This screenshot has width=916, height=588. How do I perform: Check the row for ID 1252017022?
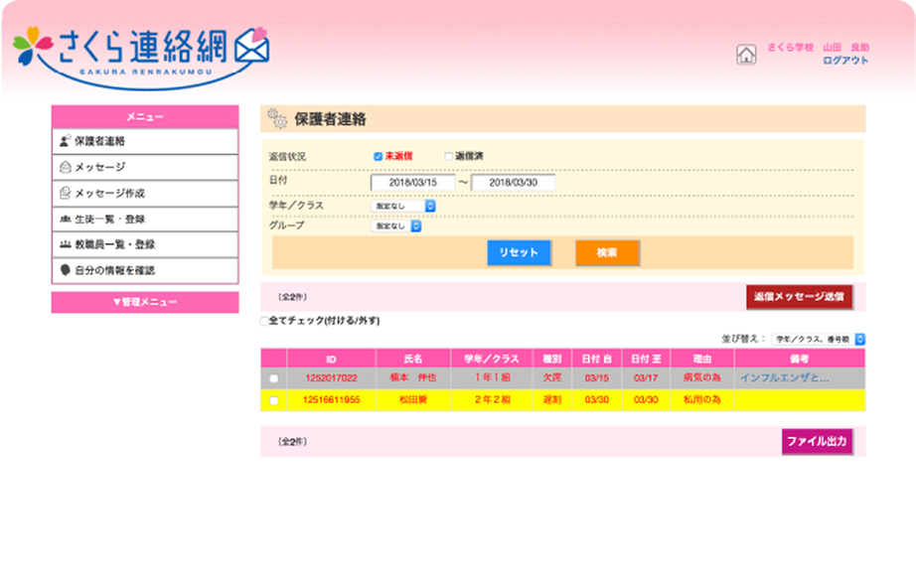(274, 378)
